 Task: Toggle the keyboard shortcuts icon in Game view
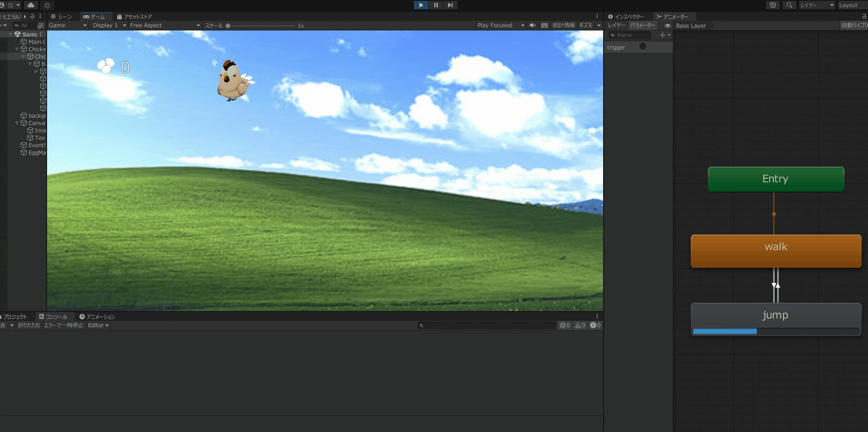[x=545, y=25]
